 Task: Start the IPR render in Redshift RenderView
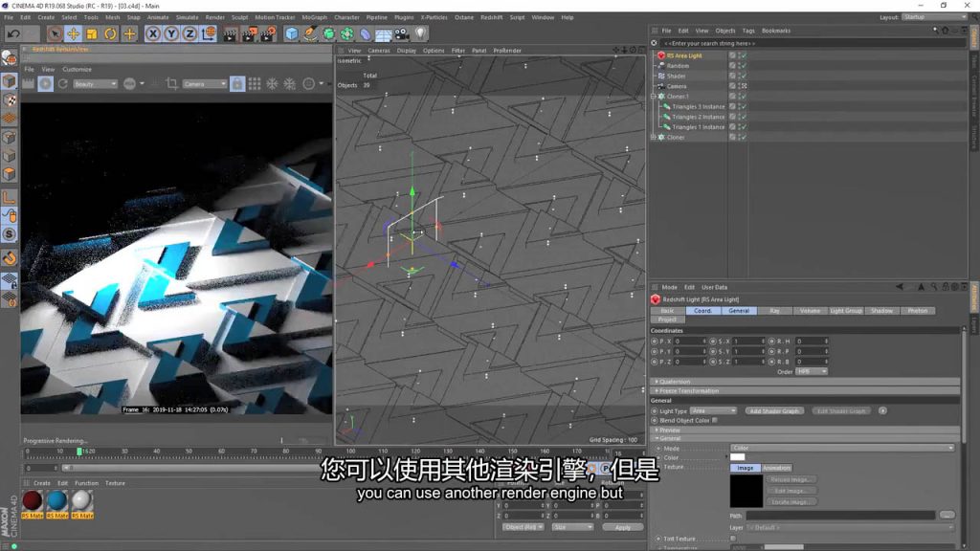[46, 84]
